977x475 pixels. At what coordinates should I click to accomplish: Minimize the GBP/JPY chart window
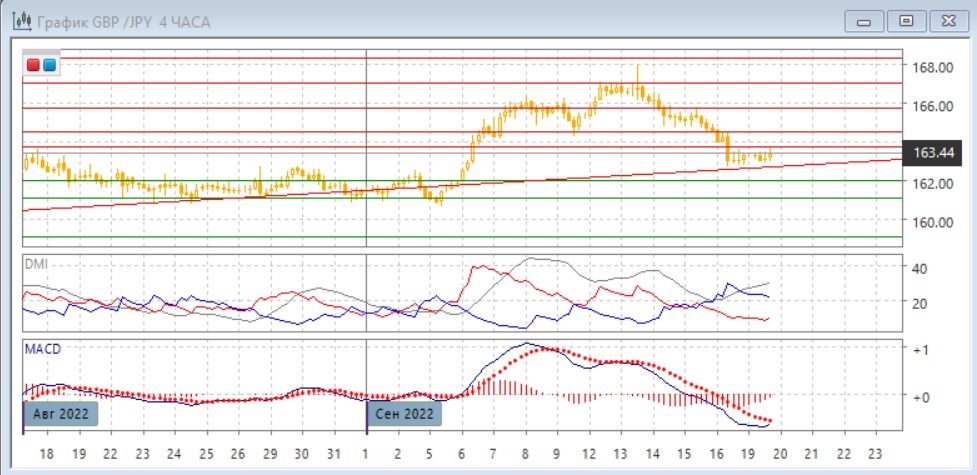tap(864, 20)
